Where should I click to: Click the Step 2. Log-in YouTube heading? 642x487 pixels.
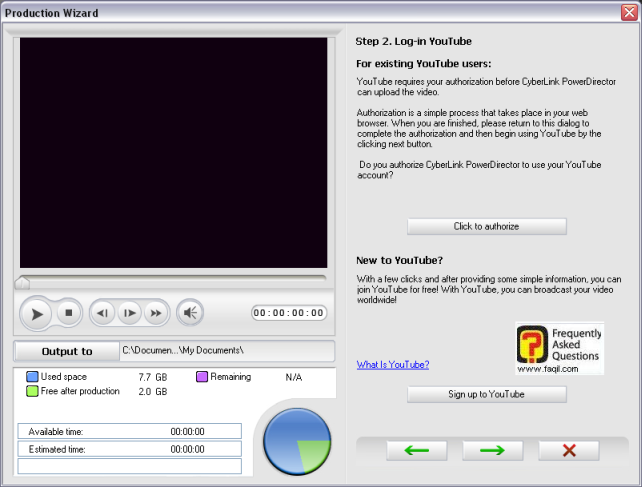[x=414, y=41]
